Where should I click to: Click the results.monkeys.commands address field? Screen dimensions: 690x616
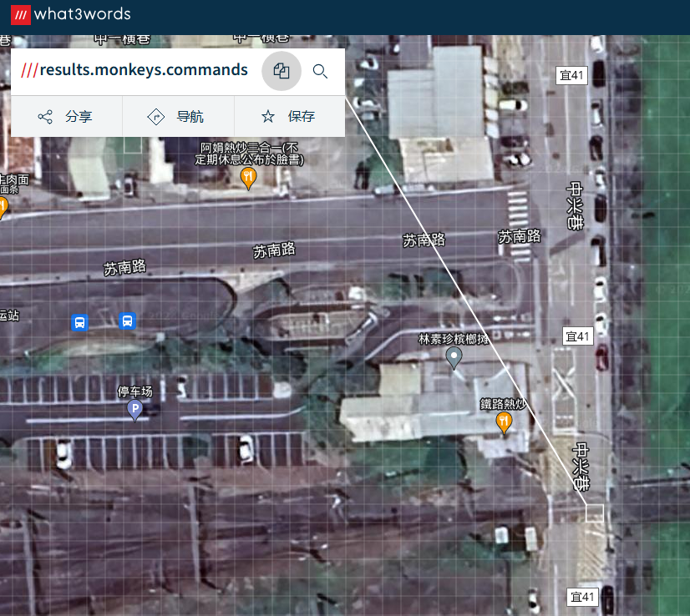[134, 70]
